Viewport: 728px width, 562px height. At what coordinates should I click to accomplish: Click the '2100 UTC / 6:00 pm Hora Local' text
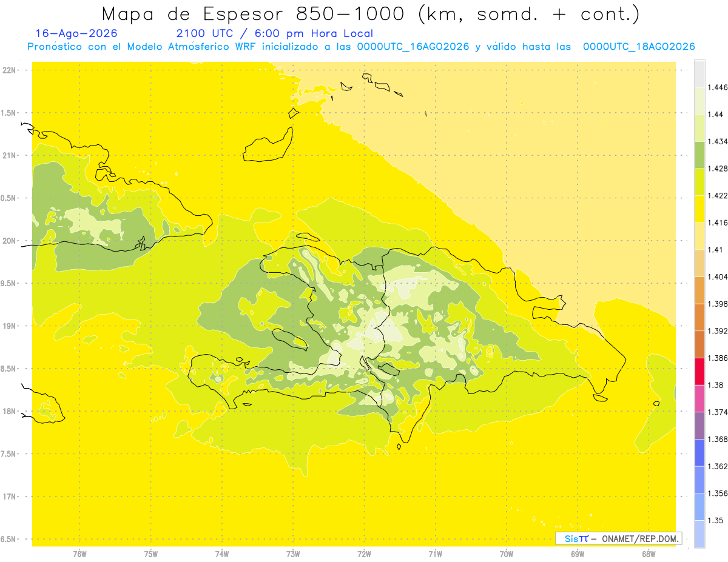275,33
